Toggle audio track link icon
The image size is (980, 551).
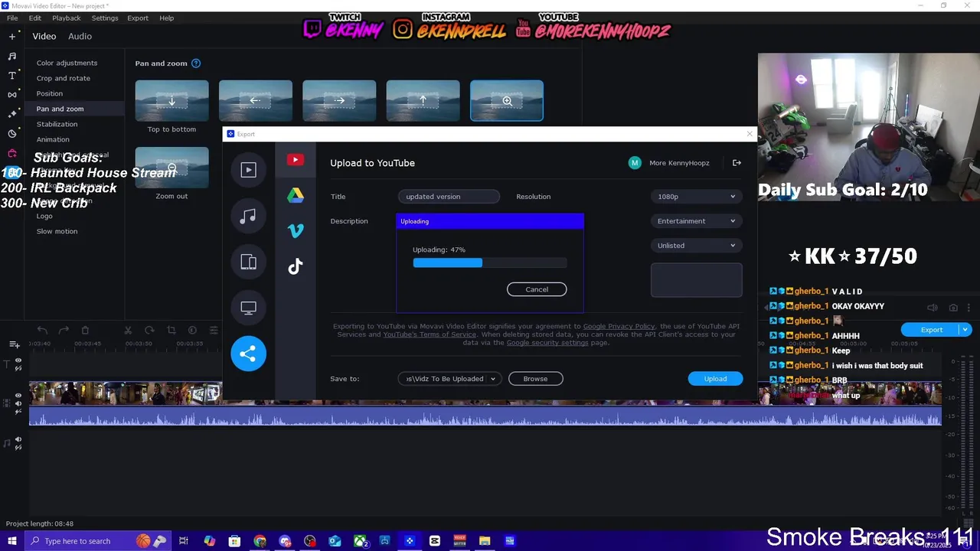pos(18,447)
